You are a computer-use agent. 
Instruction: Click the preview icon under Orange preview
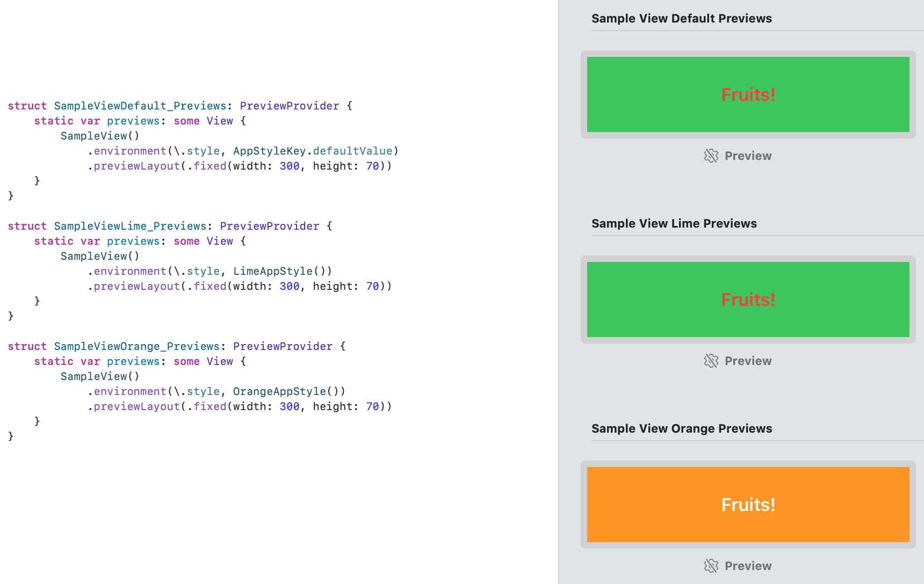(711, 566)
